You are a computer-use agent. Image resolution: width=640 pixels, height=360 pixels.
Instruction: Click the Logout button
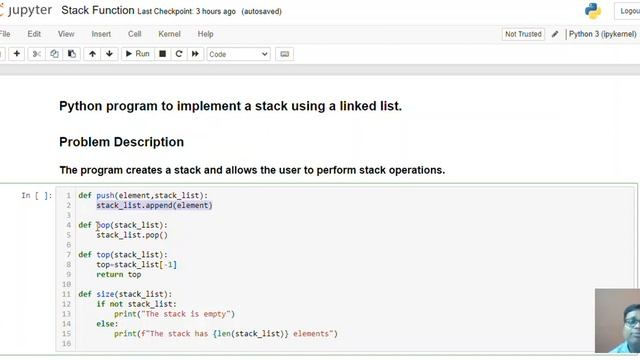pyautogui.click(x=628, y=11)
